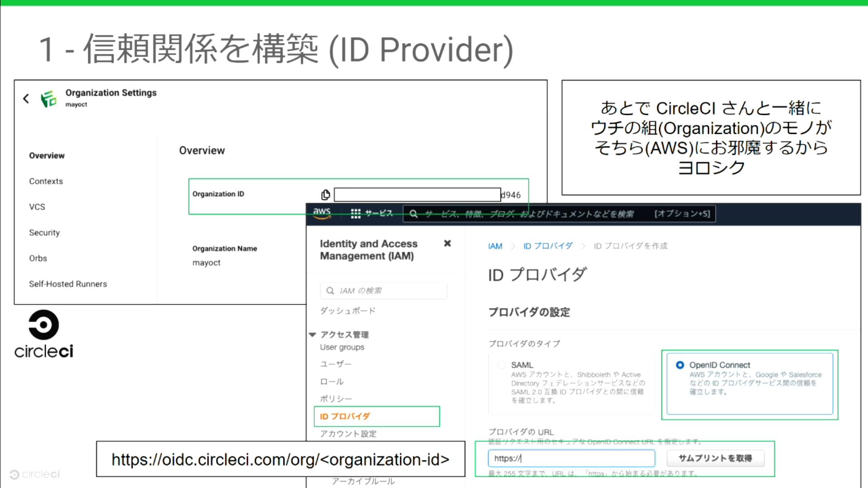Copy the Organization ID with the clipboard icon
868x488 pixels.
point(325,195)
